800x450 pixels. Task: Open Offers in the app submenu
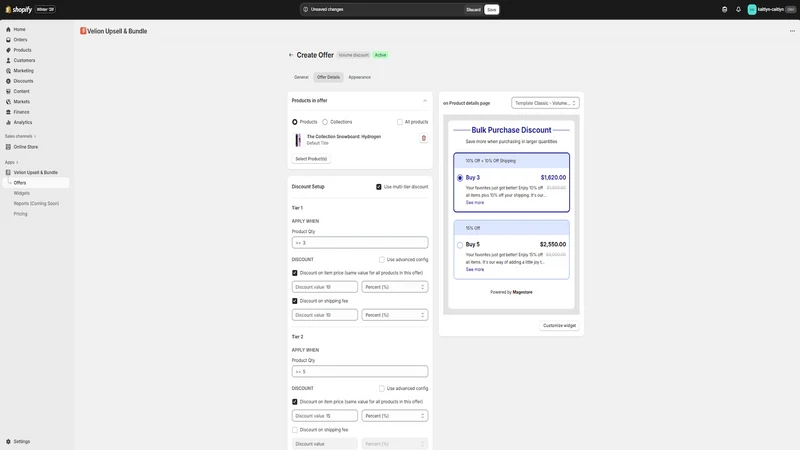click(20, 183)
